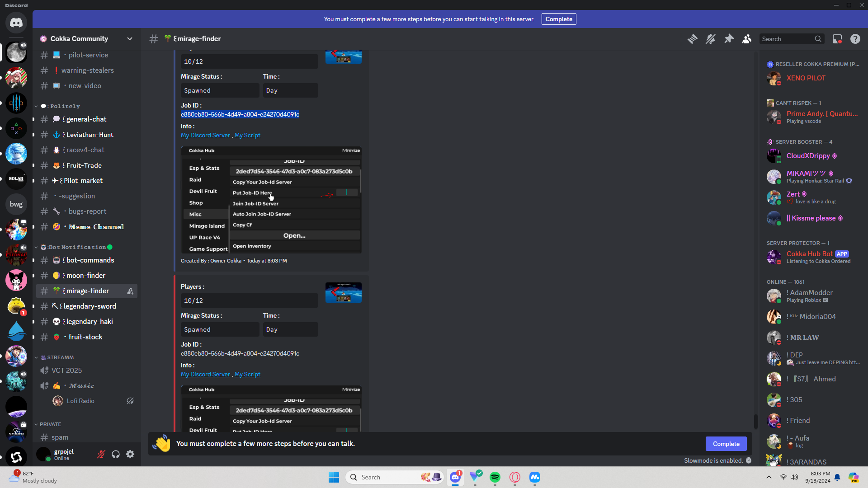Open Windows Copilot in system tray

click(x=854, y=477)
